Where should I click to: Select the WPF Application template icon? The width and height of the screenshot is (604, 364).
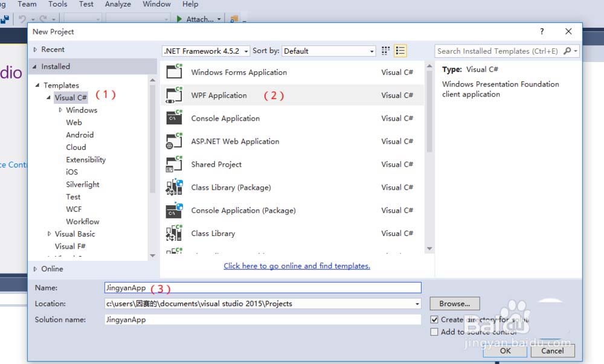[174, 95]
